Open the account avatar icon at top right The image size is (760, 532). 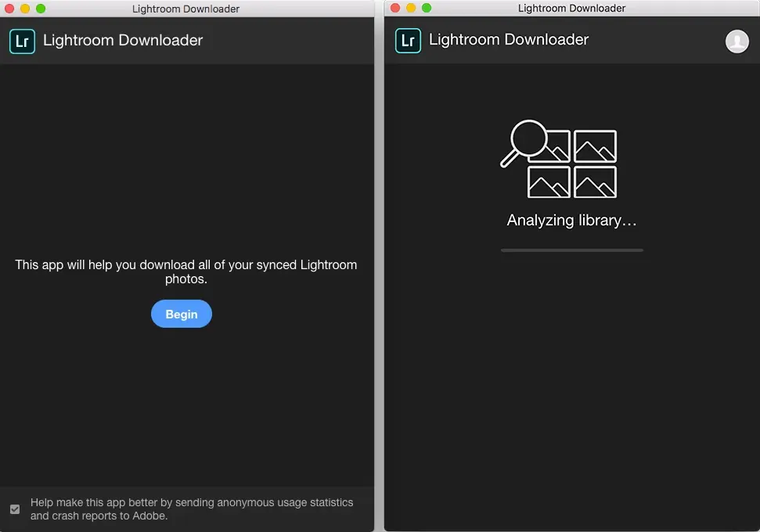coord(737,41)
